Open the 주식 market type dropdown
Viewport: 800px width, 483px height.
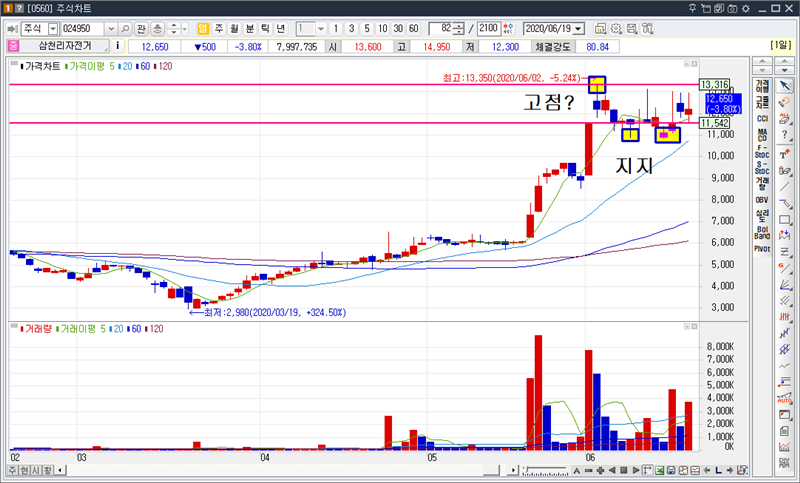(x=53, y=29)
